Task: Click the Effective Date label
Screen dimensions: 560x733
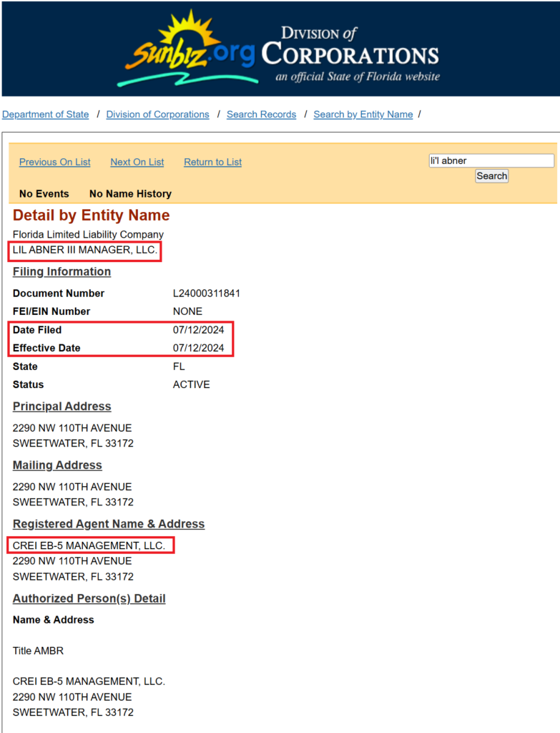Action: coord(46,349)
